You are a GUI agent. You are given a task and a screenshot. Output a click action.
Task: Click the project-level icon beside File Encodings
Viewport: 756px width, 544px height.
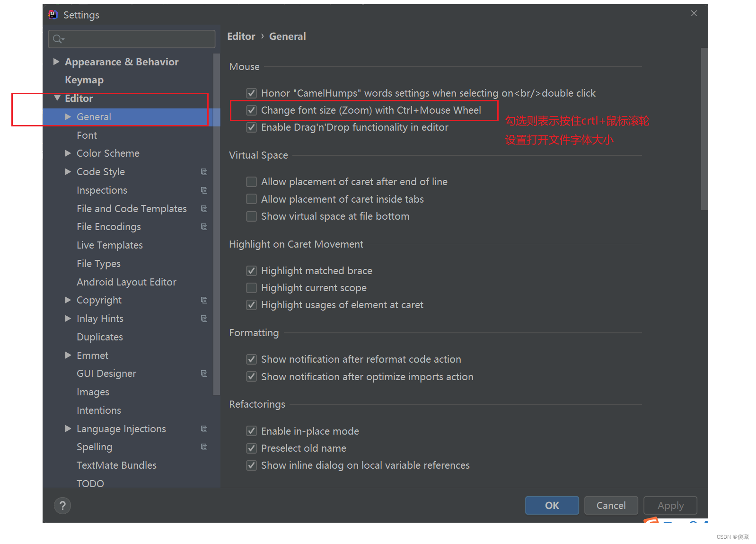click(x=204, y=227)
